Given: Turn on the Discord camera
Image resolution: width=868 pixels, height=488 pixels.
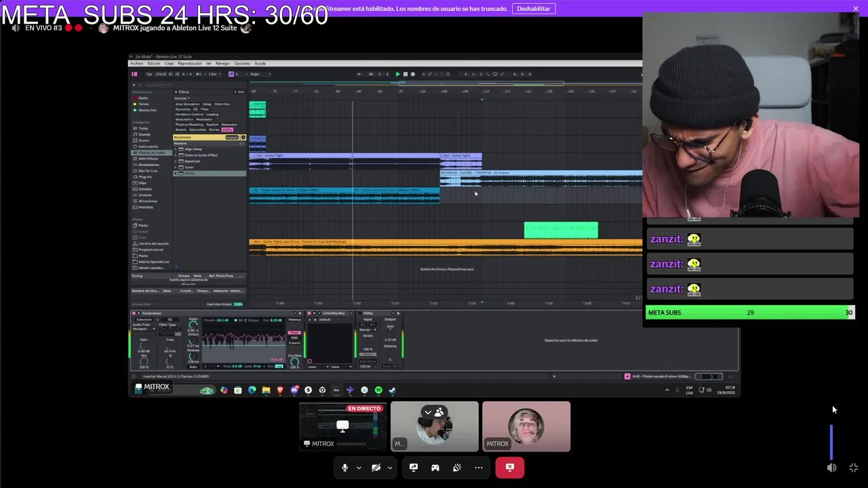Looking at the screenshot, I should click(x=376, y=468).
